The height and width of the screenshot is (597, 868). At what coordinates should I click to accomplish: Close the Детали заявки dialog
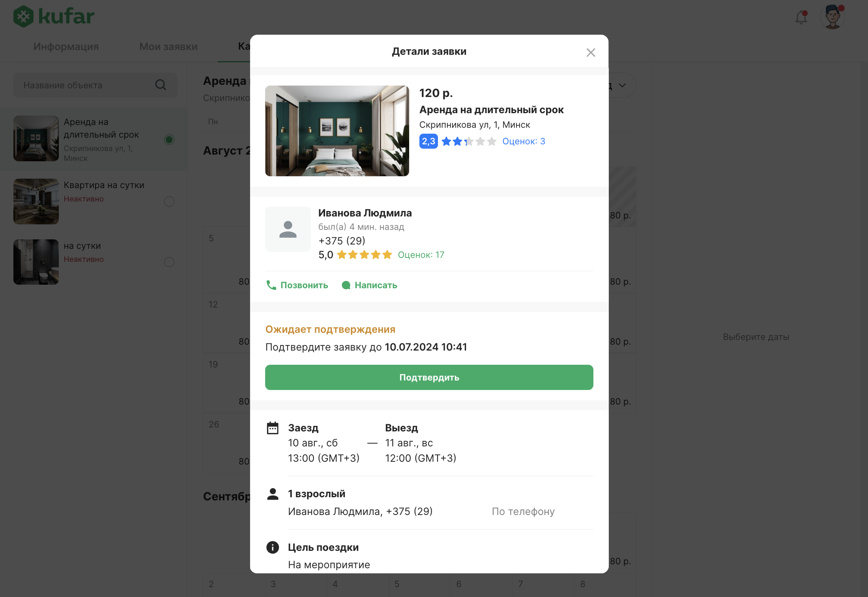tap(591, 52)
